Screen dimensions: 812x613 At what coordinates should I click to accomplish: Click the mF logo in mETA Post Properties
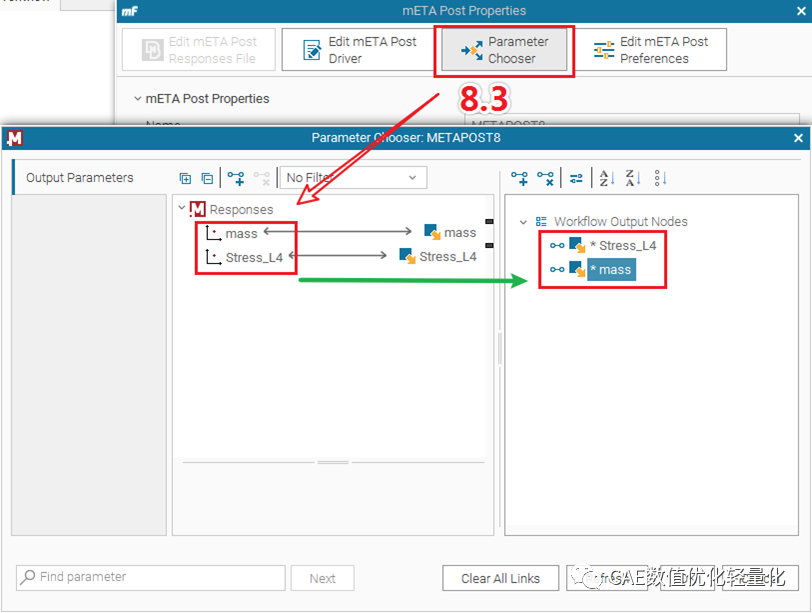pos(129,11)
